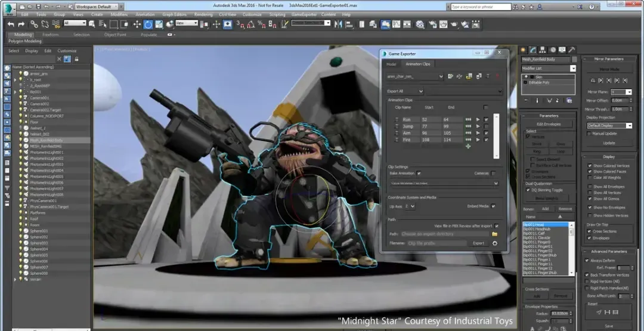The height and width of the screenshot is (331, 644).
Task: Toggle Show Colored Vertices checkbox
Action: (x=590, y=166)
